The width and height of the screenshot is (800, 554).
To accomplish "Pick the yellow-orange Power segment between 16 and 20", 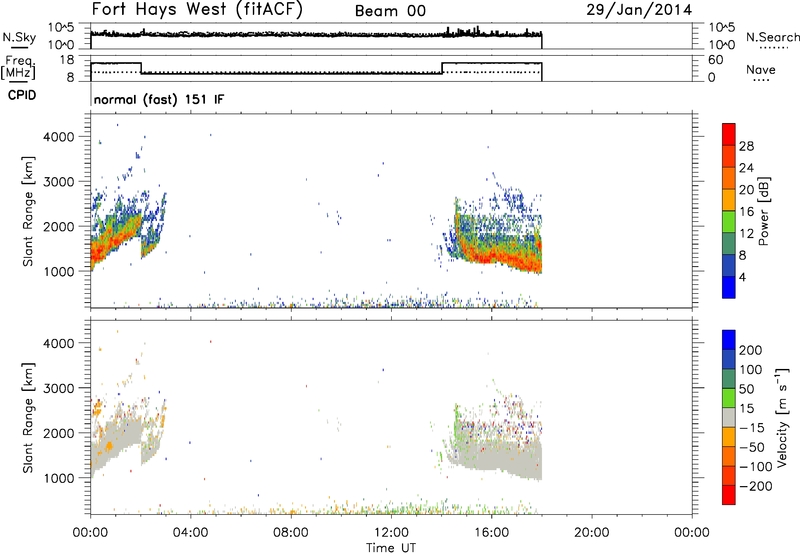I will point(729,200).
